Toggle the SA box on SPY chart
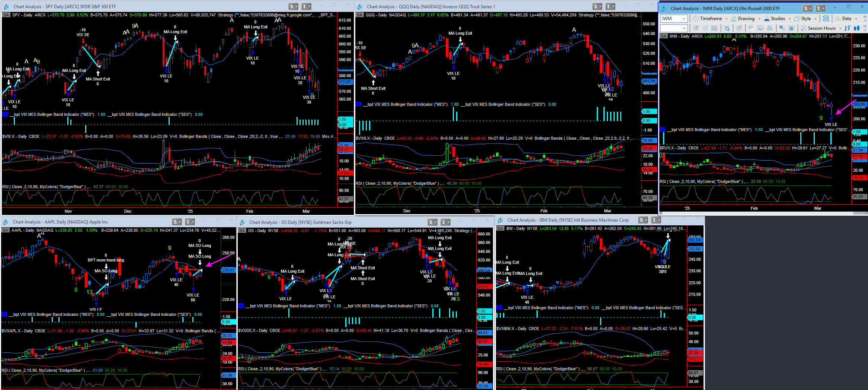 click(6, 15)
